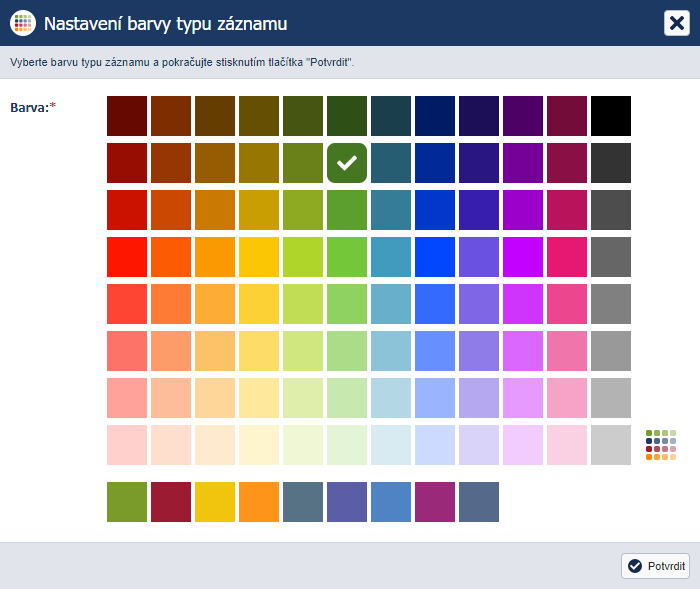The width and height of the screenshot is (700, 589).
Task: Choose the hot pink swatch in fourth row
Action: 567,257
